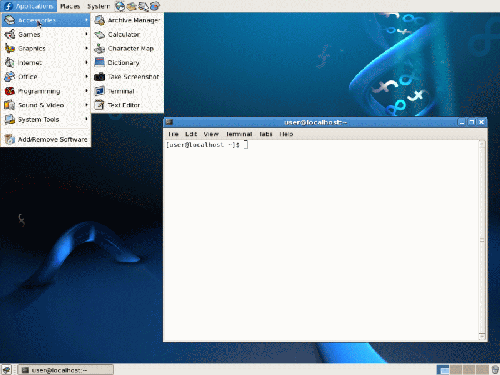
Task: Click the fourth launcher icon in top panel
Action: tap(155, 6)
